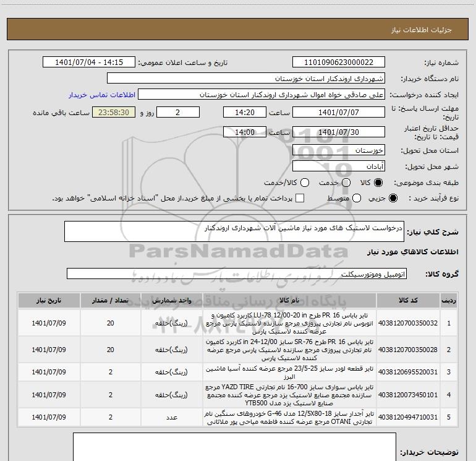476x461 pixels.
Task: Click the remaining time countdown 23:58:30
Action: 114,112
